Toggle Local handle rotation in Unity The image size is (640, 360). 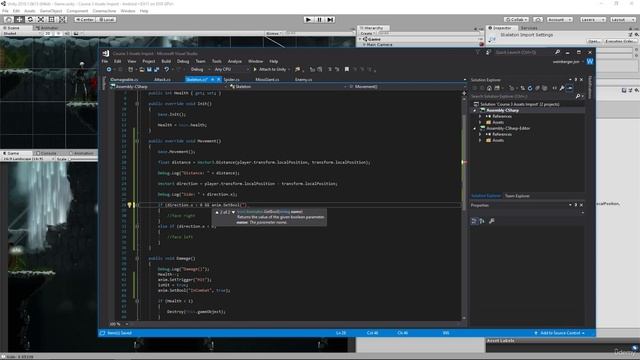106,20
